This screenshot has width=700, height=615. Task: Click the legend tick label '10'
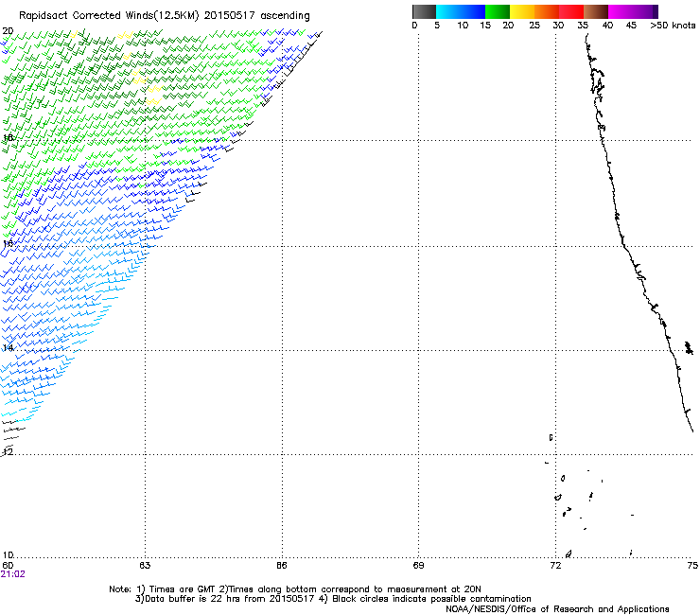click(x=463, y=26)
